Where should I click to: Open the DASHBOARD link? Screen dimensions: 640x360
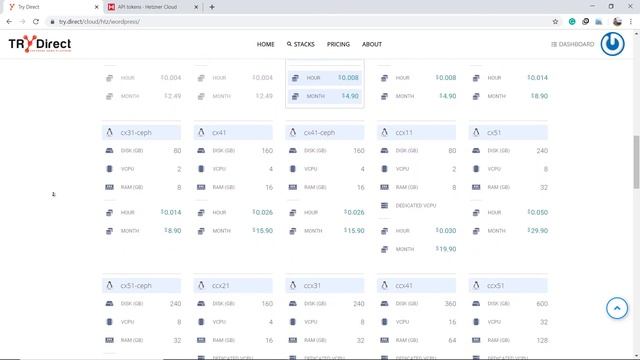573,44
